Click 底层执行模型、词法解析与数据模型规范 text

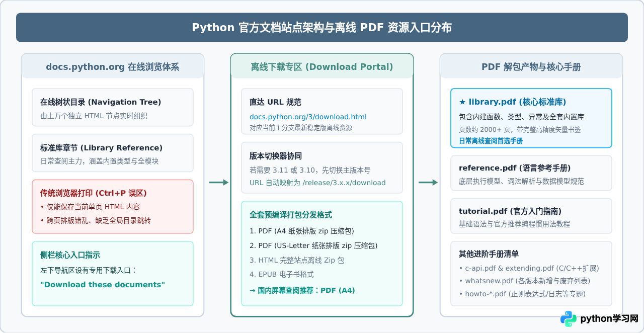click(521, 181)
